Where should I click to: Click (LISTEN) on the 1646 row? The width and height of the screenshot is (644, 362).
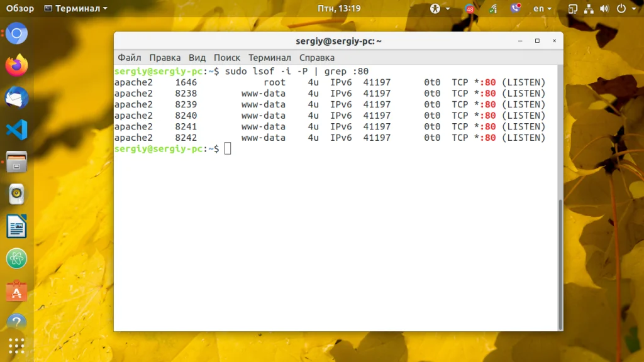(524, 82)
